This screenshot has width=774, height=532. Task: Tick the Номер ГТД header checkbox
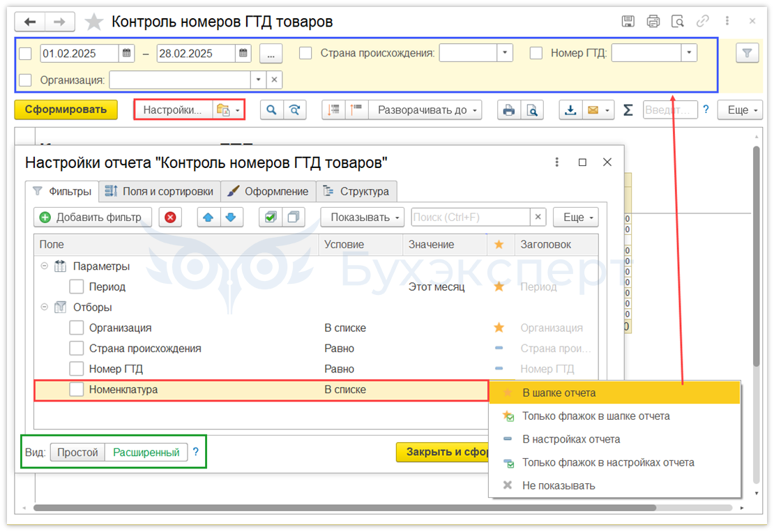tap(536, 53)
